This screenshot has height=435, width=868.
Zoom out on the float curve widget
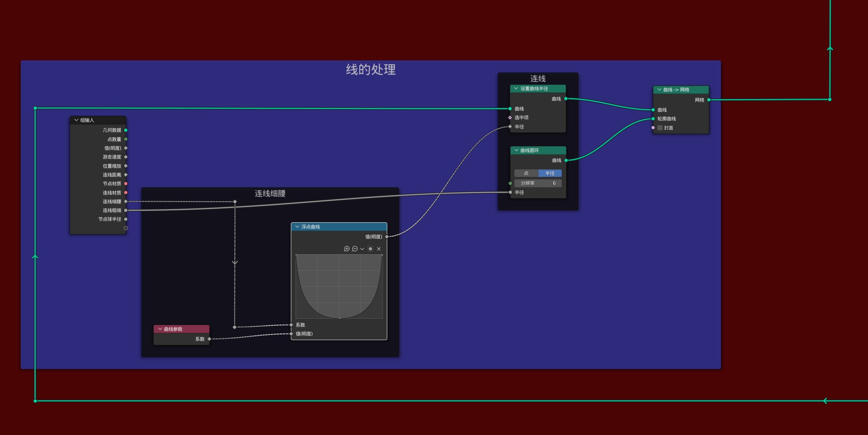355,249
